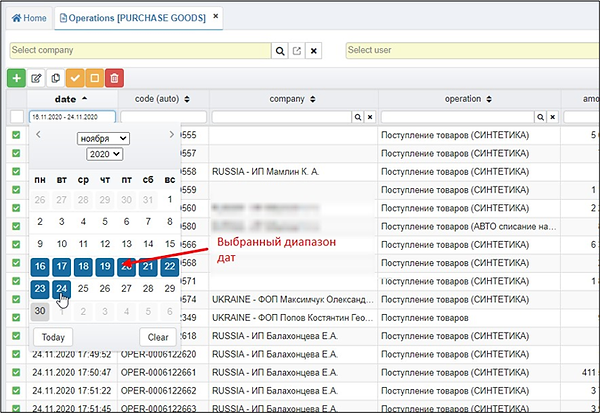This screenshot has height=413, width=600.
Task: Sort by the date column header
Action: tap(71, 99)
